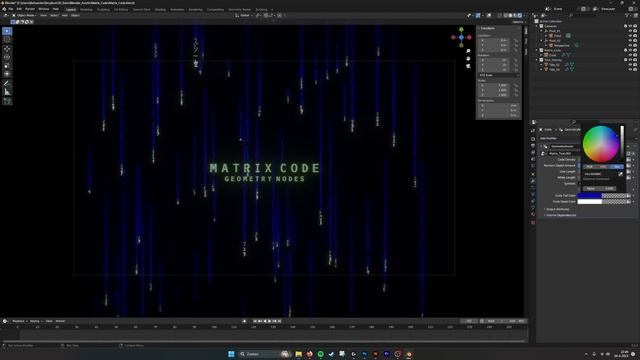Image resolution: width=640 pixels, height=360 pixels.
Task: Open the File menu
Action: point(11,9)
